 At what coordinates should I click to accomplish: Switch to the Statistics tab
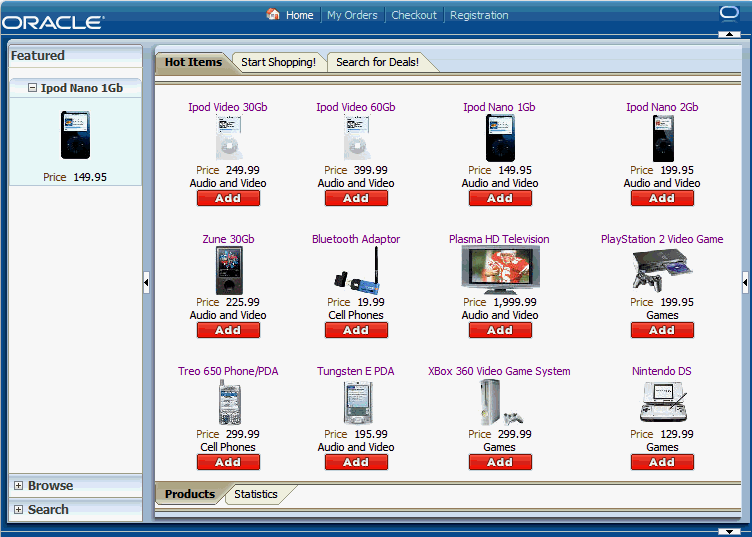coord(256,494)
